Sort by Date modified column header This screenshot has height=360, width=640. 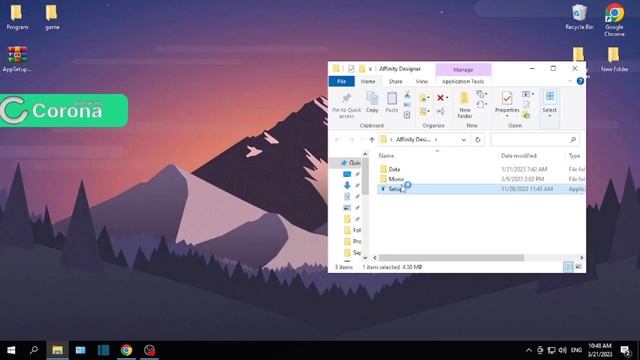(519, 156)
